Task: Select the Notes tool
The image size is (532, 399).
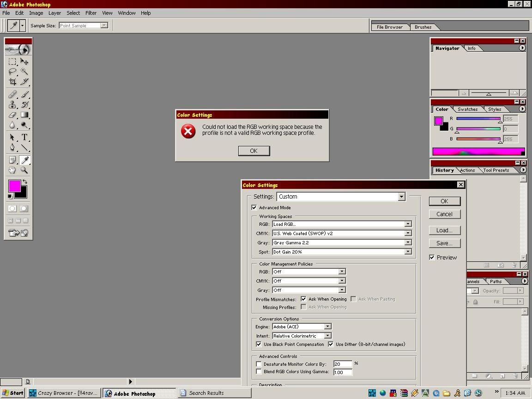Action: (12, 160)
